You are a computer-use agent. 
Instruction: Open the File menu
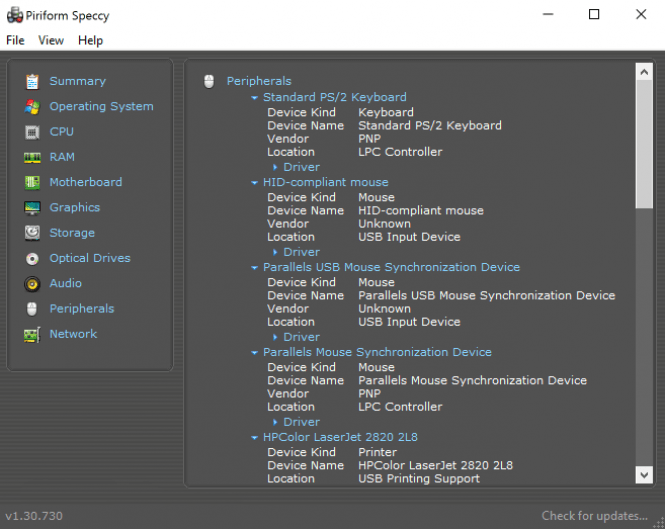15,40
